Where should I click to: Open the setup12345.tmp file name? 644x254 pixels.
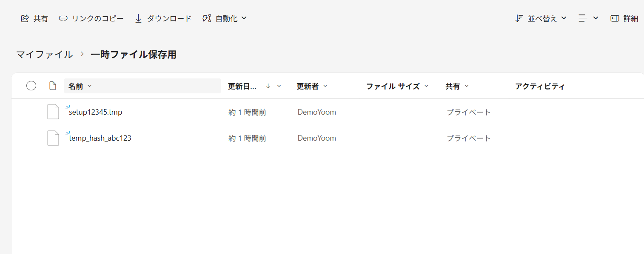pos(96,113)
